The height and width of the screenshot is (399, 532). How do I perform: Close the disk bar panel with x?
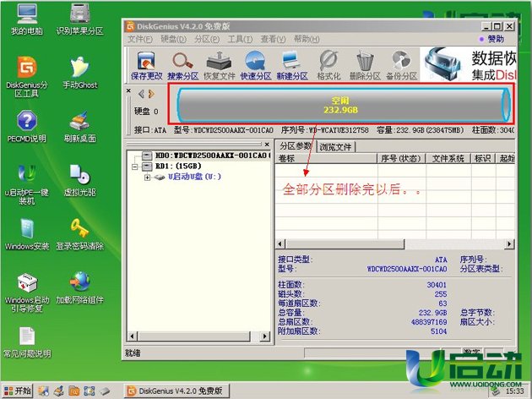[128, 90]
